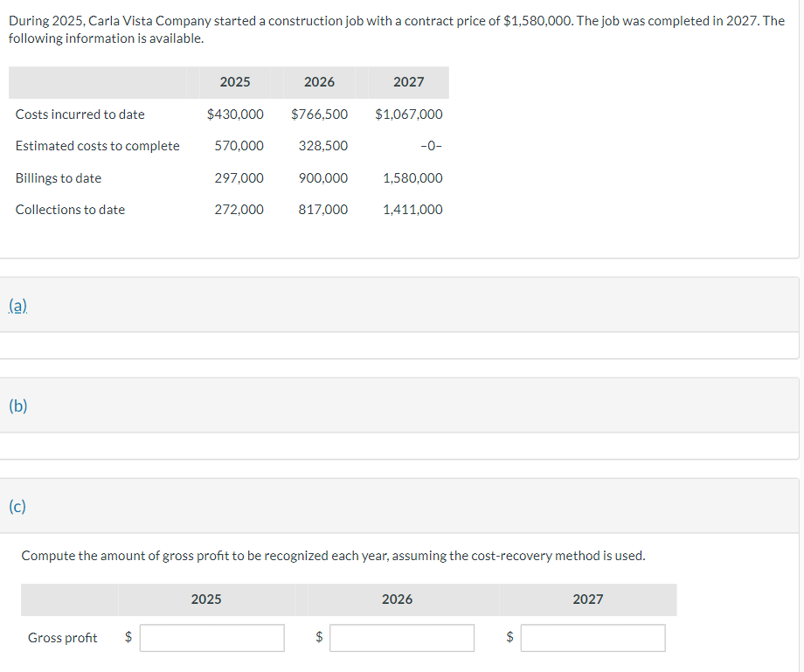Open section (b)
The height and width of the screenshot is (672, 804).
click(17, 405)
